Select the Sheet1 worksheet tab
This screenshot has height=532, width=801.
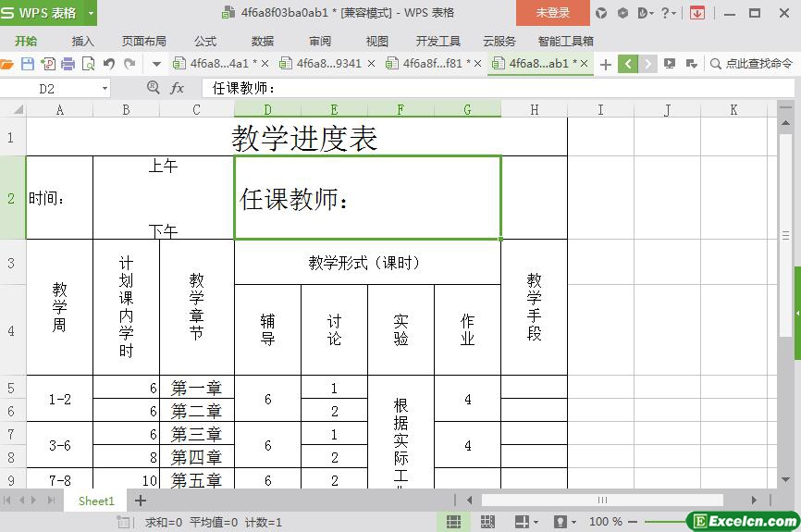click(96, 501)
